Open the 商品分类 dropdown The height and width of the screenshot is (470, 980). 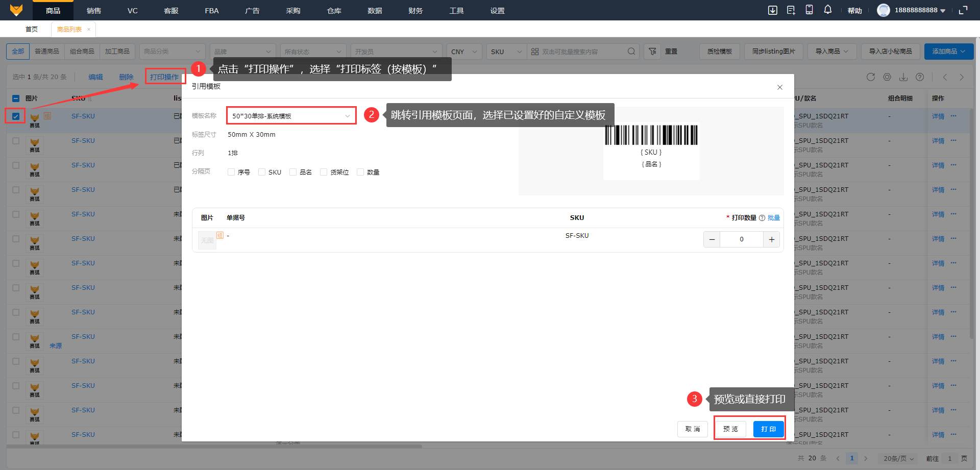(172, 52)
